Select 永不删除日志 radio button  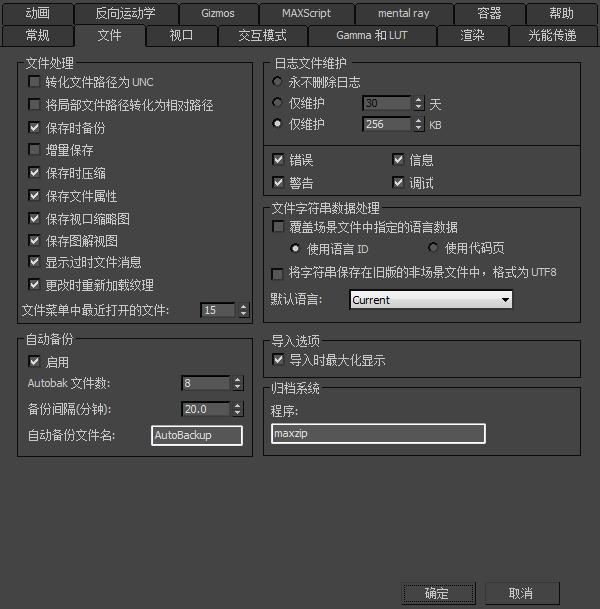(x=277, y=82)
